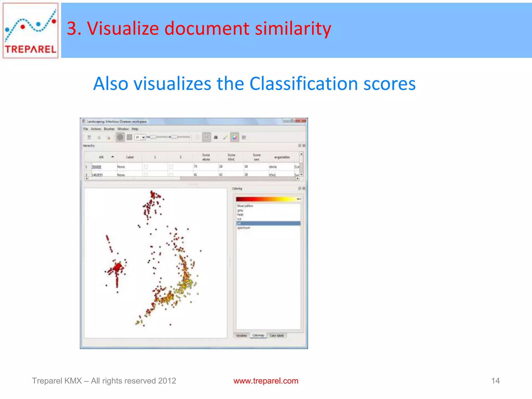Screen dimensions: 532x399
Task: Click the table's vertical scroll down arrow
Action: 301,175
